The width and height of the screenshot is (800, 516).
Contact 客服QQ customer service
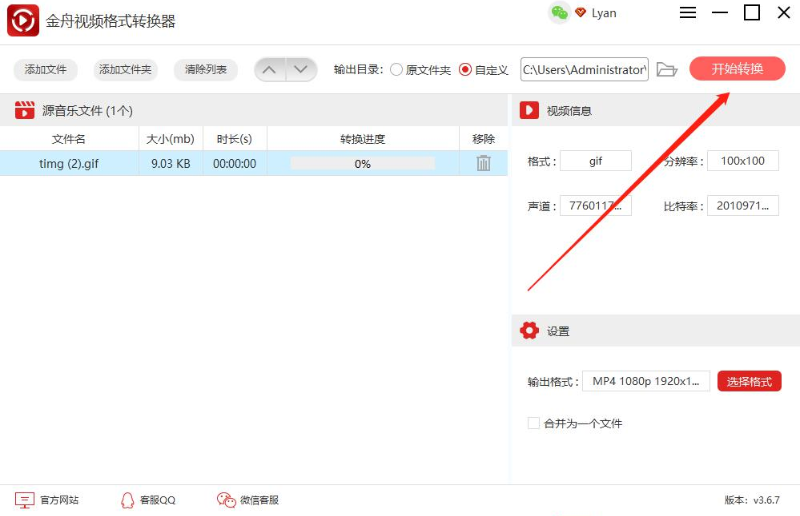click(148, 500)
